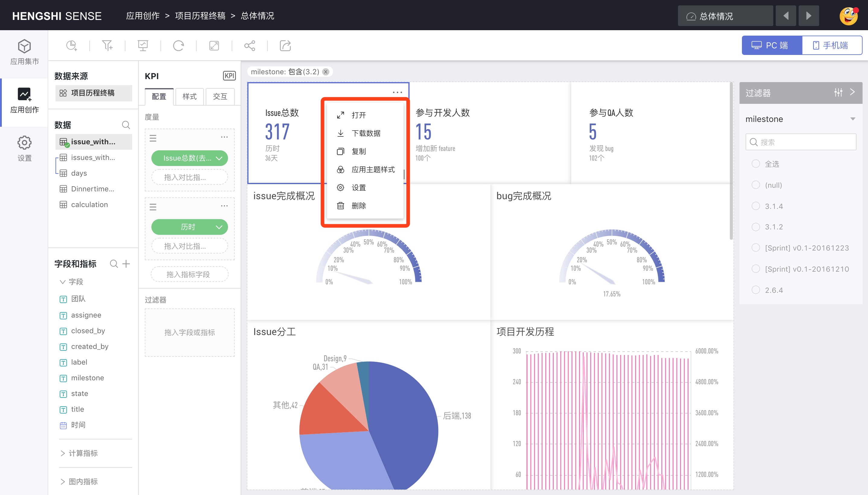Search in 字段和指标 section

pos(114,263)
